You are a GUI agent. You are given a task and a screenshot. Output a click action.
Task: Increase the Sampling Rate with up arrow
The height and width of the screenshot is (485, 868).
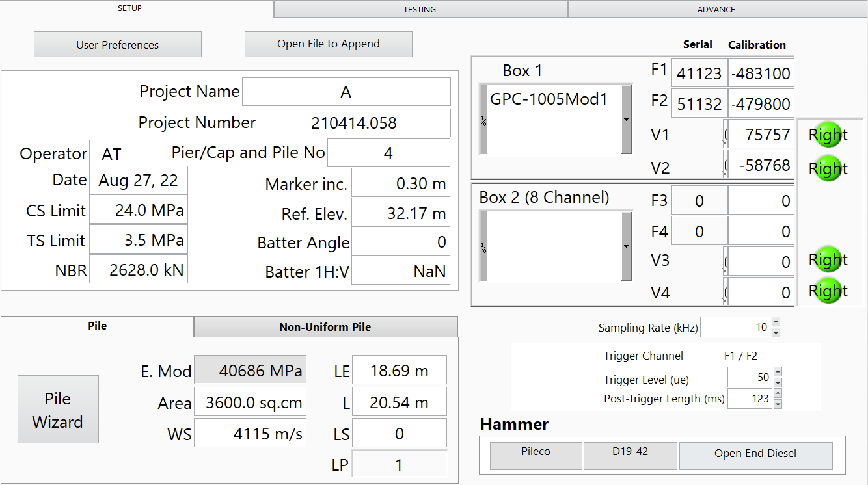tap(776, 322)
